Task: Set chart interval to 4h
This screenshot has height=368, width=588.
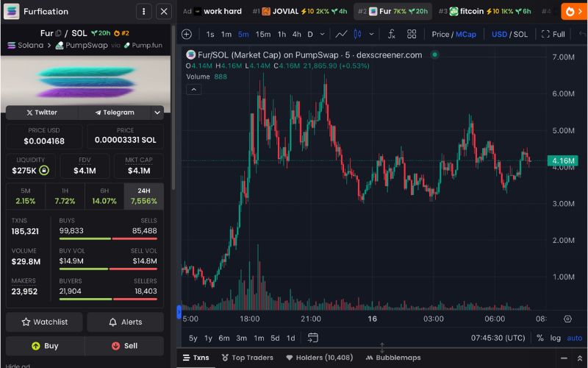Action: point(297,34)
